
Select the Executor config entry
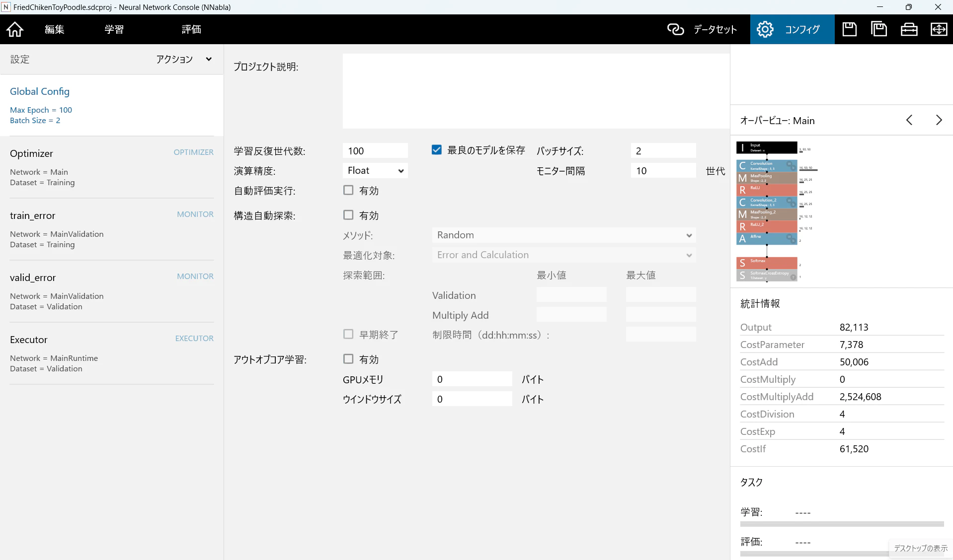[x=112, y=353]
